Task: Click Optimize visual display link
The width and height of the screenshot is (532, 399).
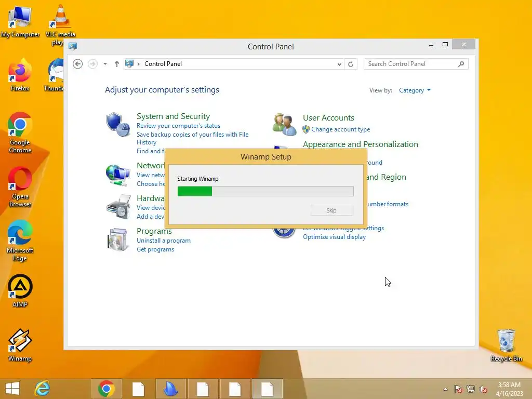Action: pyautogui.click(x=334, y=237)
